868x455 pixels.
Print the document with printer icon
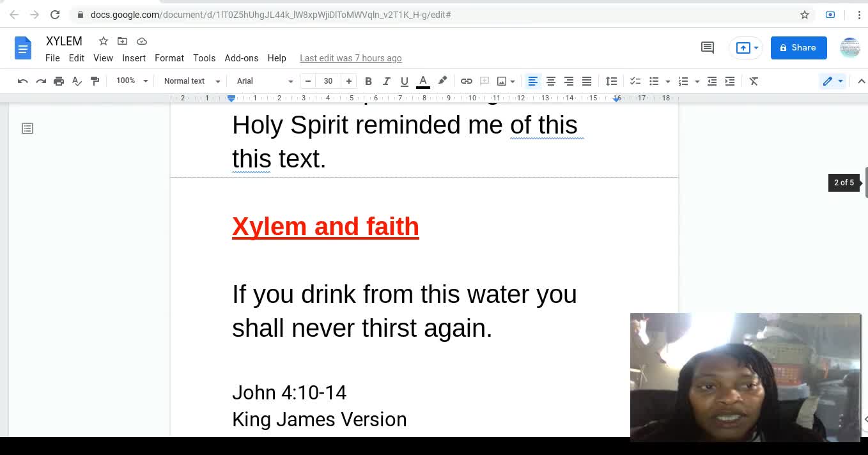(59, 81)
